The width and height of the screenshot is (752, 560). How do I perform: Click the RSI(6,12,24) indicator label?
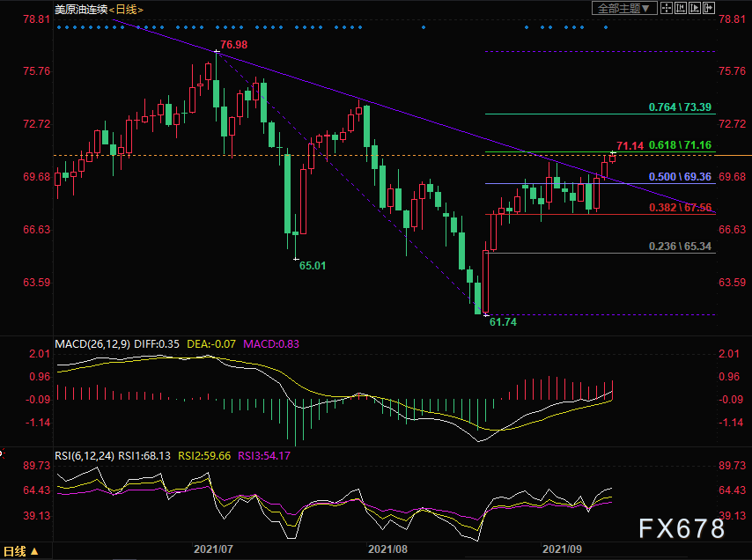pyautogui.click(x=85, y=457)
